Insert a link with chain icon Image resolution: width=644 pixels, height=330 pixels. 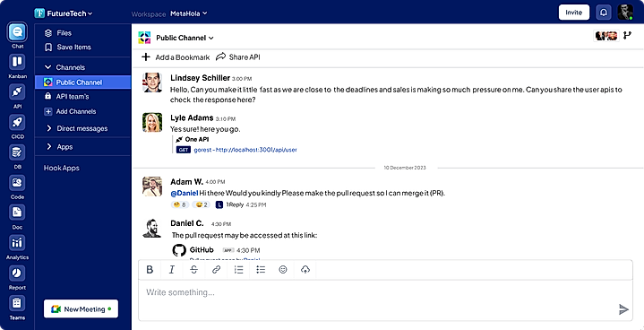217,270
